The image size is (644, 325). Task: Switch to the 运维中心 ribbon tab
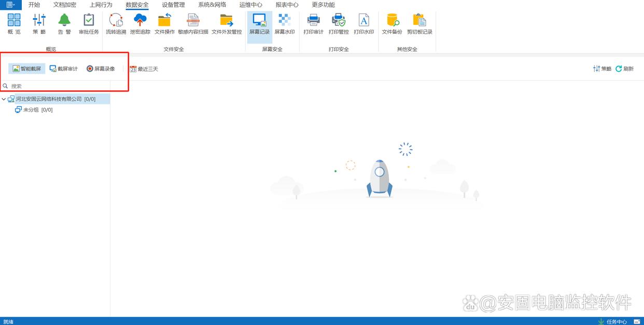tap(251, 5)
